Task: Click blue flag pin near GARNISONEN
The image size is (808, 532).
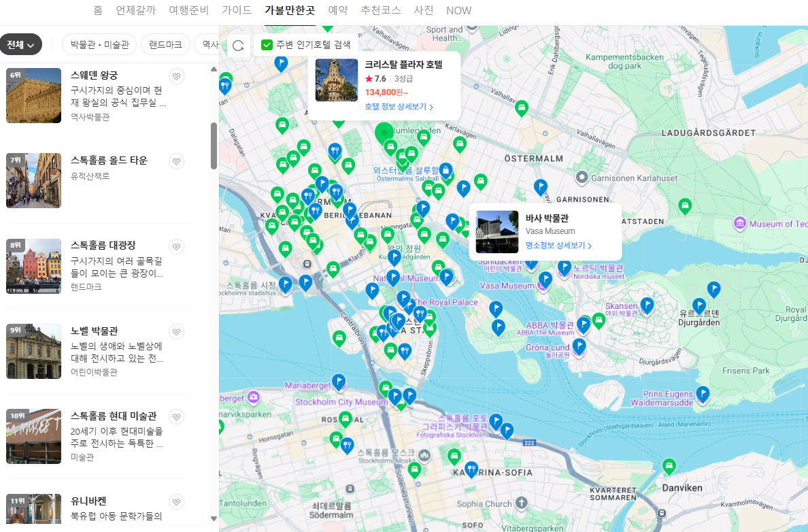Action: point(541,187)
